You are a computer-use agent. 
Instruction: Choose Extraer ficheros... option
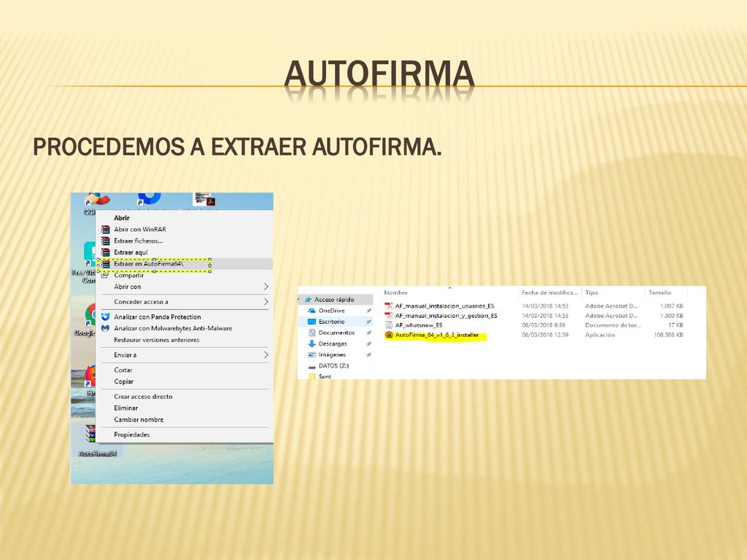coord(138,241)
